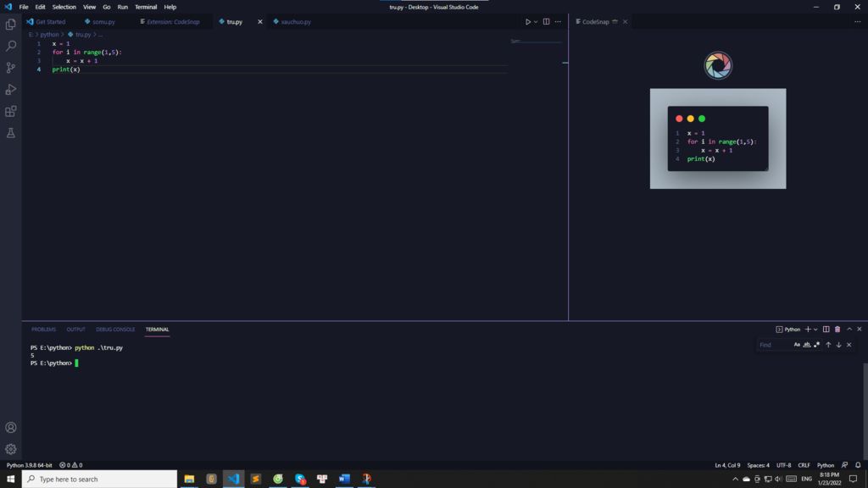This screenshot has width=868, height=488.
Task: Open the Testing flask view
Action: 10,133
